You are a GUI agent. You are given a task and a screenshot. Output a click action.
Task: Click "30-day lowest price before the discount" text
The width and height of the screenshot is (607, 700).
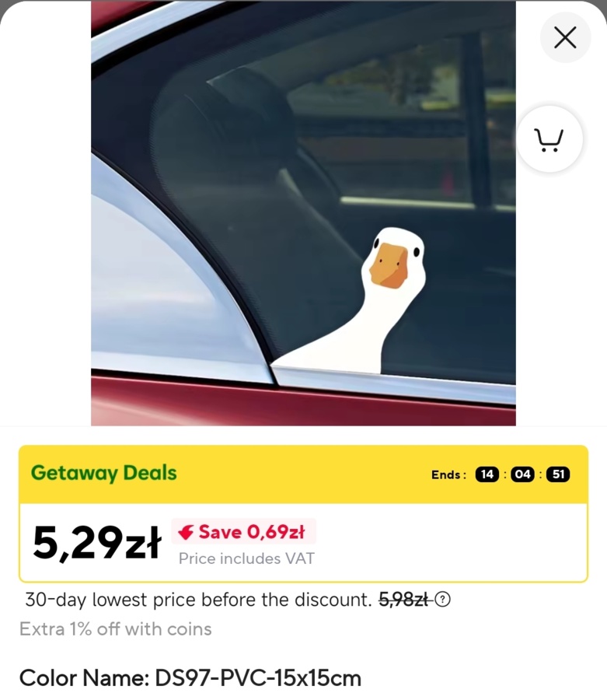tap(198, 600)
